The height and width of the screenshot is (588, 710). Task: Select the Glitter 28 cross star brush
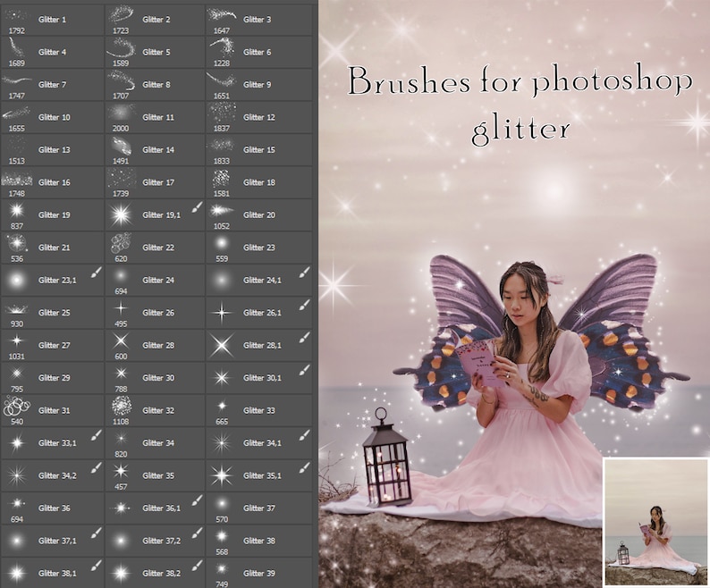tap(156, 345)
